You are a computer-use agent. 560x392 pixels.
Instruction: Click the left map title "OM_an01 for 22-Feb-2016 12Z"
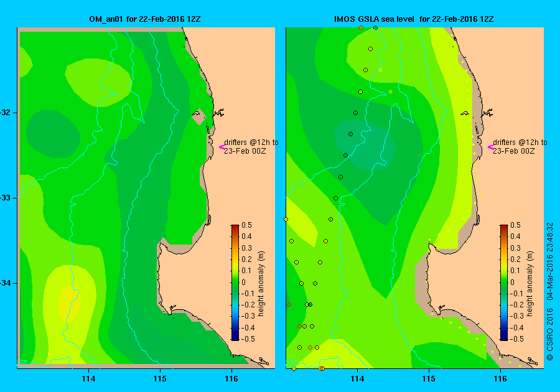coord(144,19)
